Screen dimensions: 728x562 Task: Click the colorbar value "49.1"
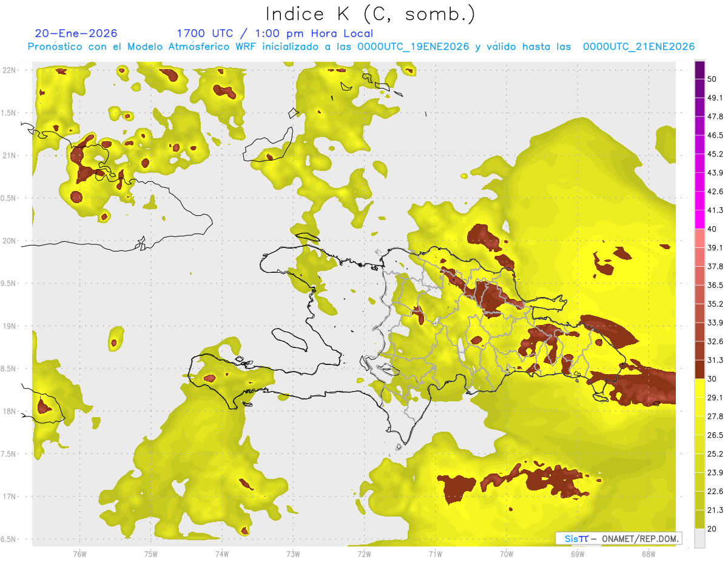tap(715, 98)
